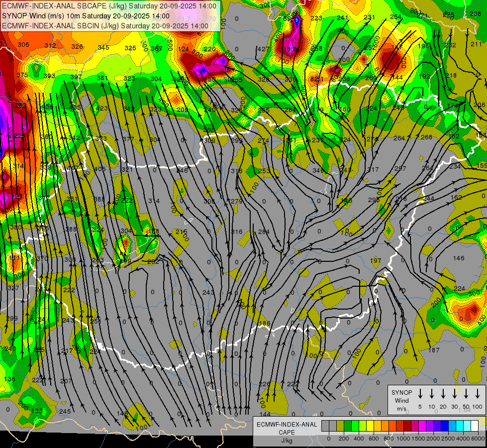Screen dimensions: 487x448
Task: Click the 50 m/s wind arrow in legend
Action: coord(466,394)
